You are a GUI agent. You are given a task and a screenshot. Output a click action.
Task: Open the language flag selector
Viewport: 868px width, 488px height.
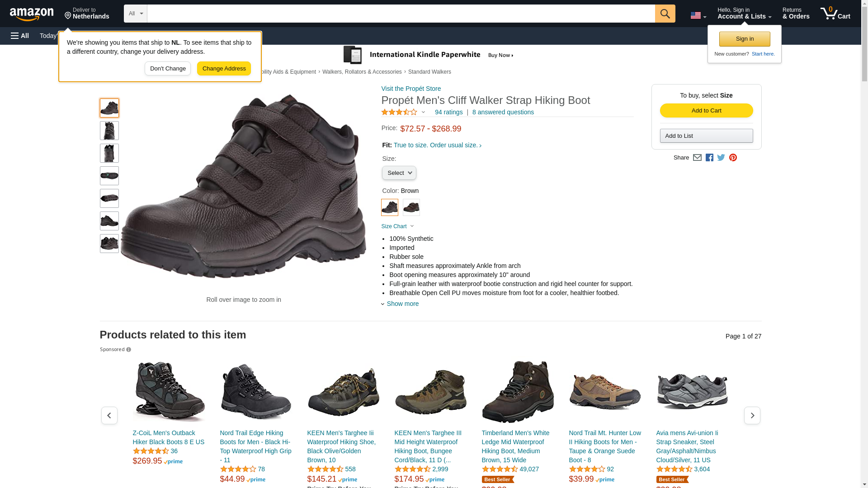pyautogui.click(x=698, y=15)
